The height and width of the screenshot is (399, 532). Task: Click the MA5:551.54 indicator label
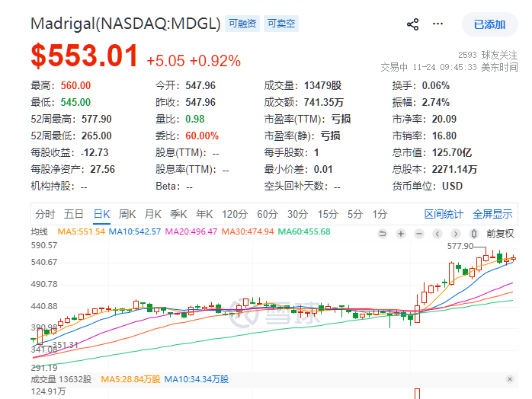point(81,232)
